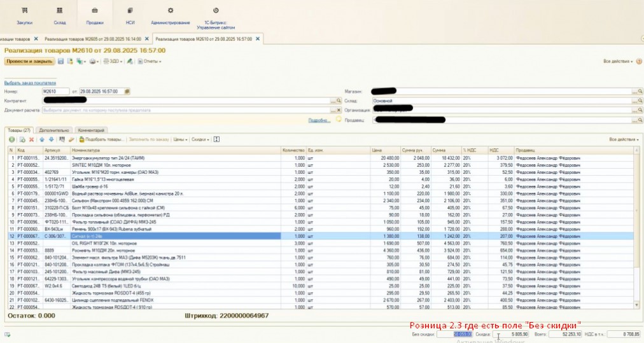Image resolution: width=644 pixels, height=343 pixels.
Task: Save the document with the floppy disk icon
Action: pos(61,61)
